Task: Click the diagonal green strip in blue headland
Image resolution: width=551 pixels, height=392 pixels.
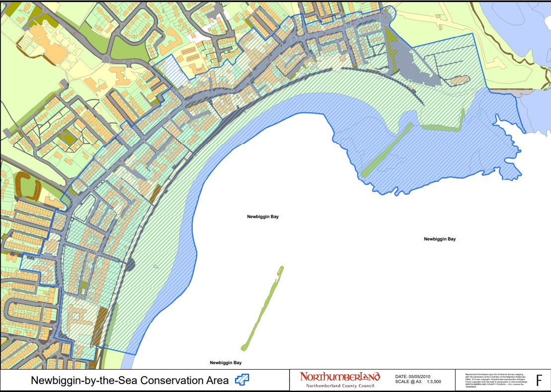Action: (x=388, y=150)
